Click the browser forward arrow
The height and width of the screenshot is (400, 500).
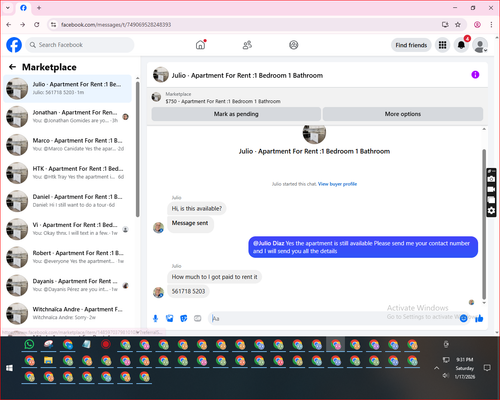(x=23, y=25)
